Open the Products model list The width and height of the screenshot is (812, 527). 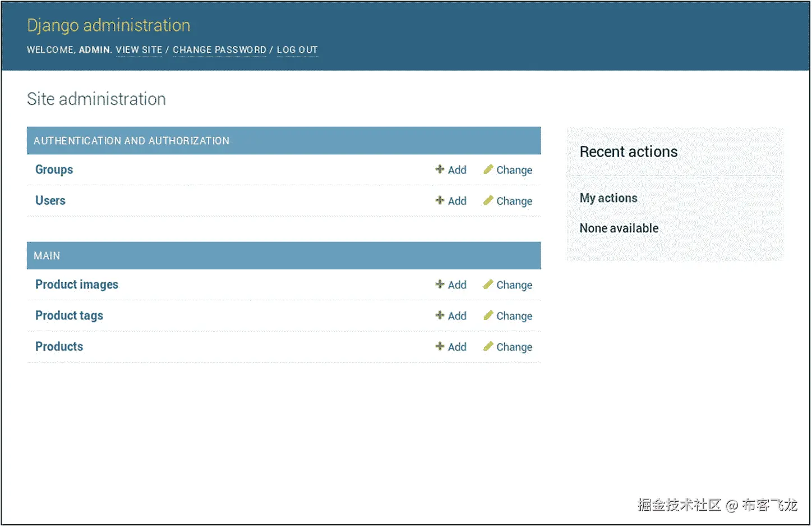(59, 346)
